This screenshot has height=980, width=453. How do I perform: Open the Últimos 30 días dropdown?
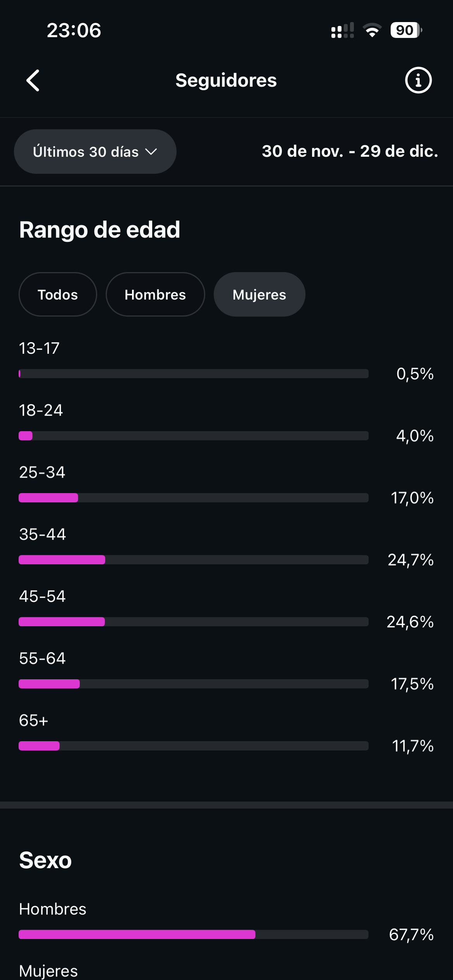tap(95, 151)
